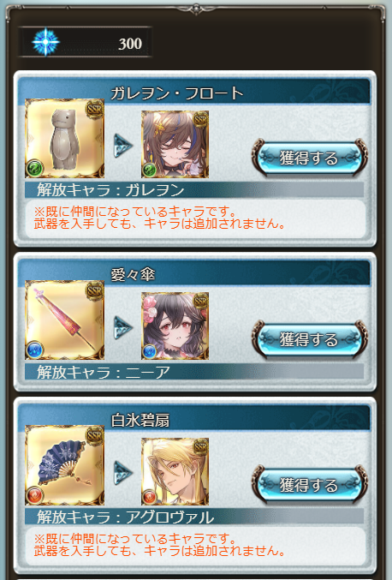Click the earth element icon on ガレヲン・フロート

tap(35, 168)
